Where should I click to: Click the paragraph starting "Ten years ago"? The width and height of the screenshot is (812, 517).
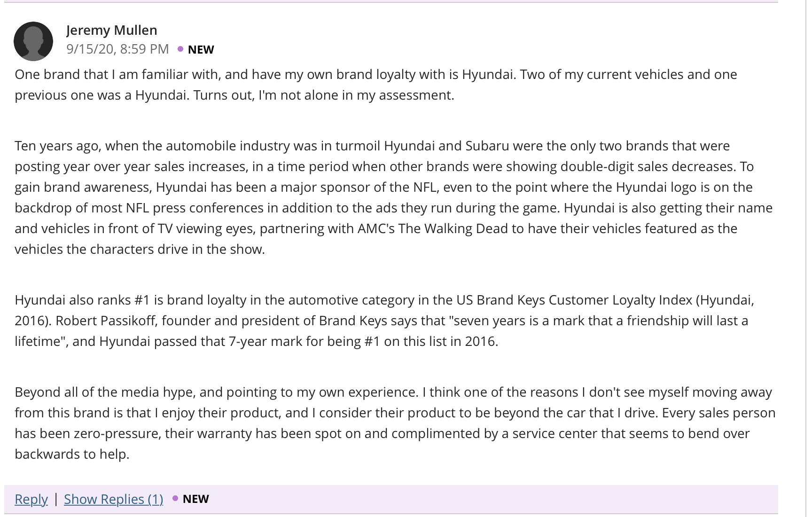pos(394,197)
